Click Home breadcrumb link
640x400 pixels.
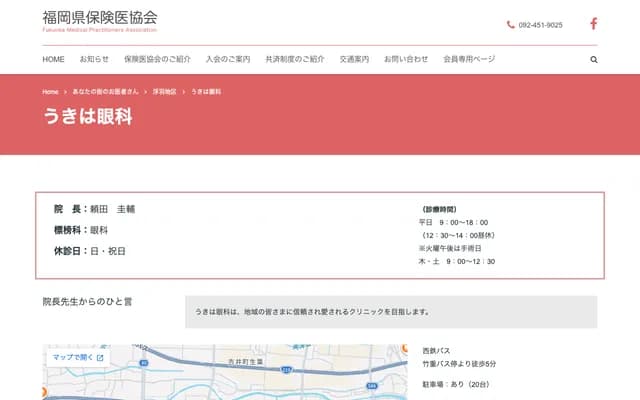(50, 92)
